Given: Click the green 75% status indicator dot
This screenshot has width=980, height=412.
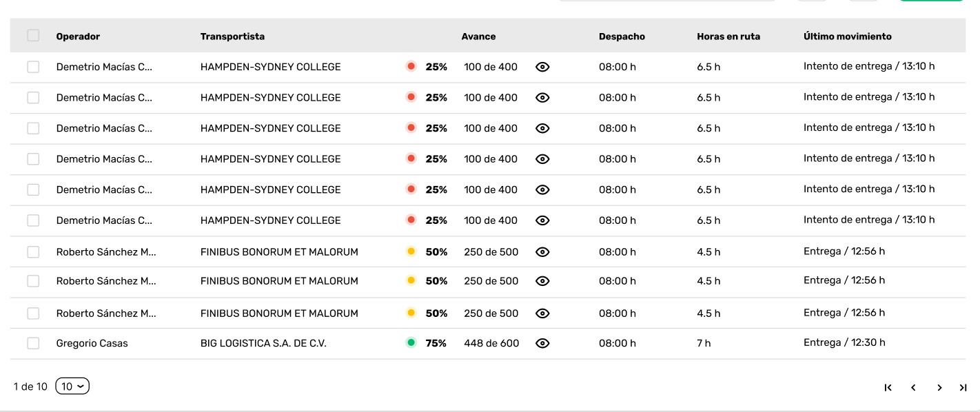Looking at the screenshot, I should click(411, 342).
